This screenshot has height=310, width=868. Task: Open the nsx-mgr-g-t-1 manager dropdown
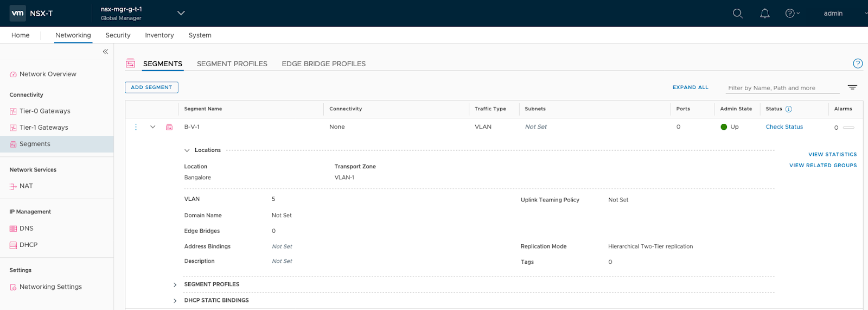(x=181, y=14)
